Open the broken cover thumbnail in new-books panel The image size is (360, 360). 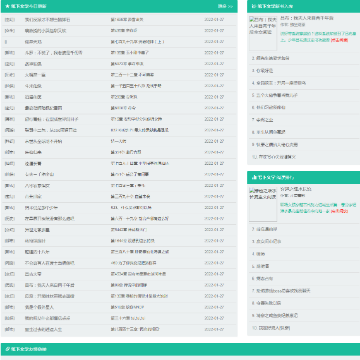point(263,33)
